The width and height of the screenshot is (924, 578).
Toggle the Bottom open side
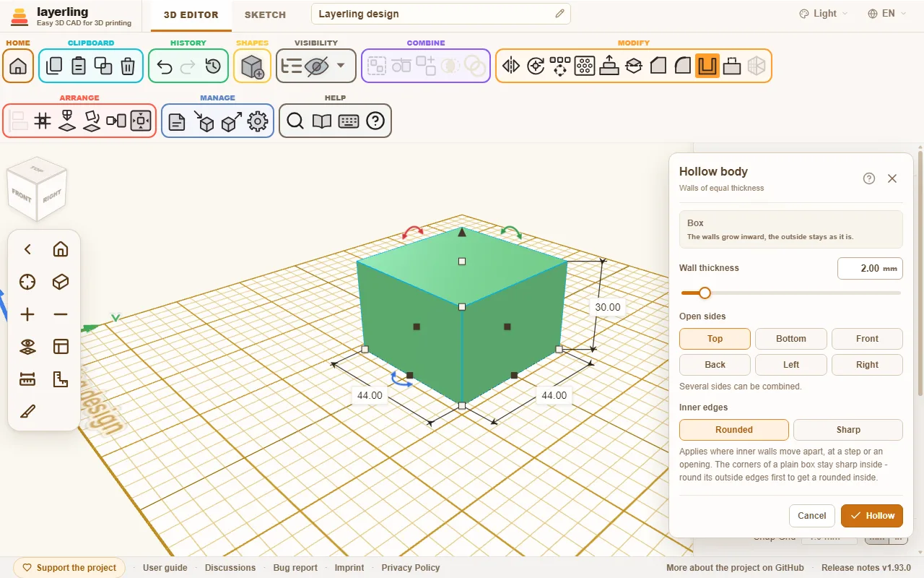(x=791, y=339)
